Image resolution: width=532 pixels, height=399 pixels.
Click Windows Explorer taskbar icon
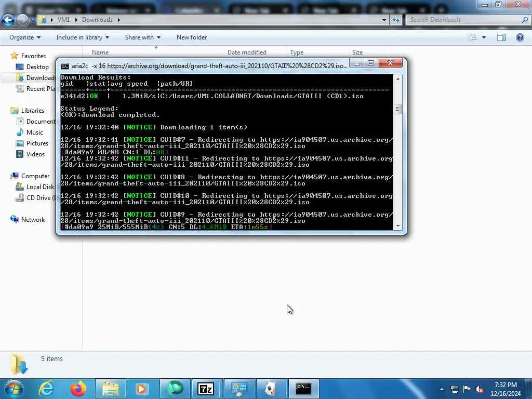click(110, 389)
